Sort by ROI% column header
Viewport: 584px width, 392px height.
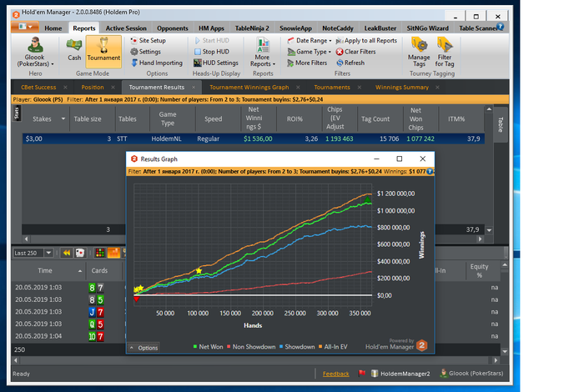point(295,118)
